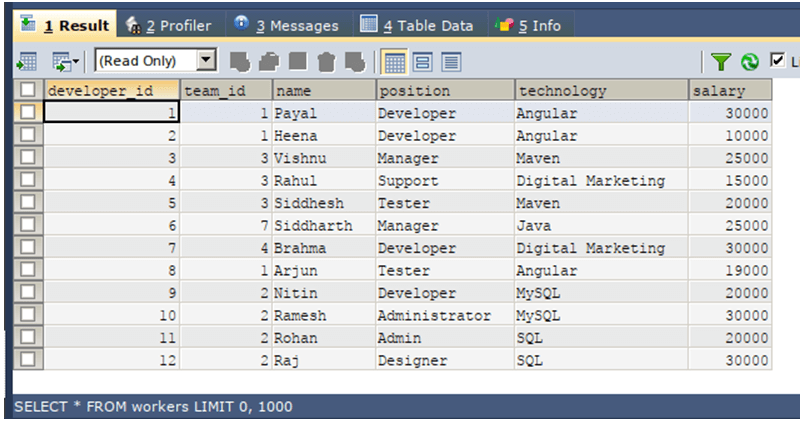Open the 2 Profiler tab
Viewport: 807px width, 421px height.
click(x=171, y=25)
